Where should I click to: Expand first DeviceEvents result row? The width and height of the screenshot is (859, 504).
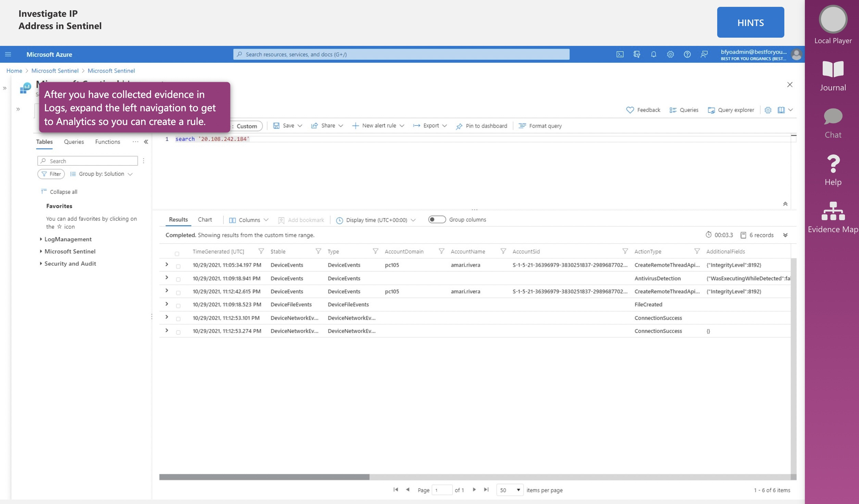click(167, 265)
